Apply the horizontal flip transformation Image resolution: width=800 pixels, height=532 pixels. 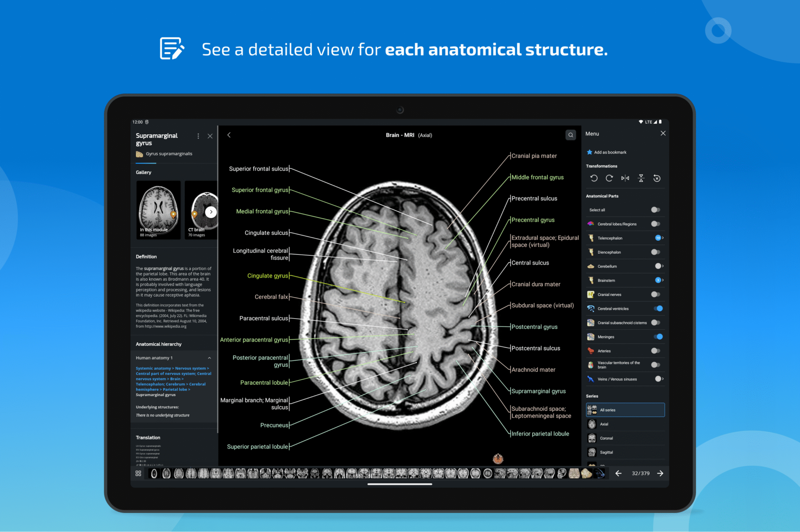625,178
